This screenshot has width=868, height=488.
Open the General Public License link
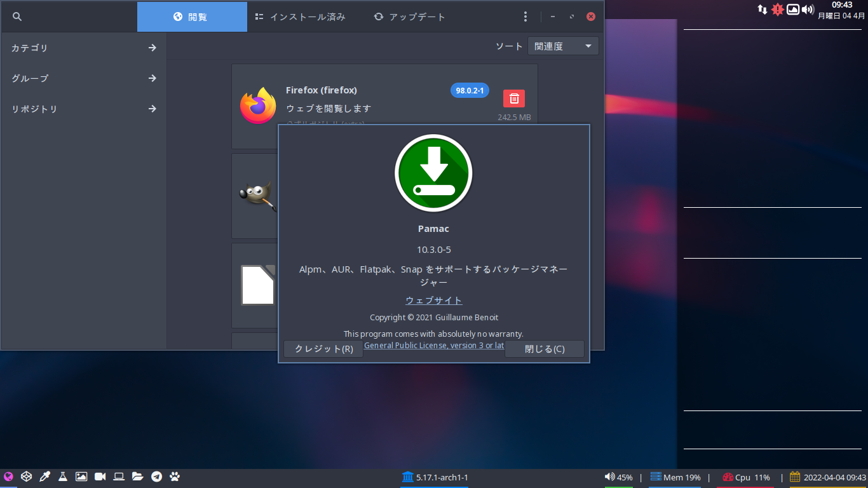pos(434,345)
